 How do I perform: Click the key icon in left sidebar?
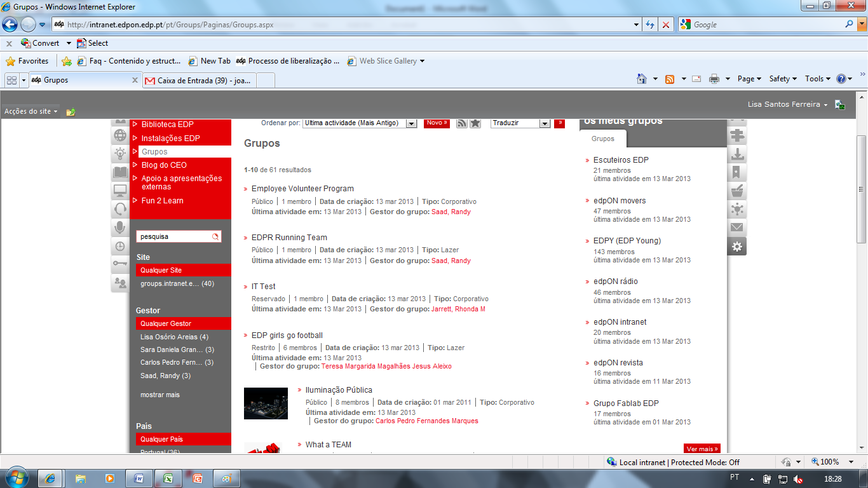pyautogui.click(x=120, y=264)
